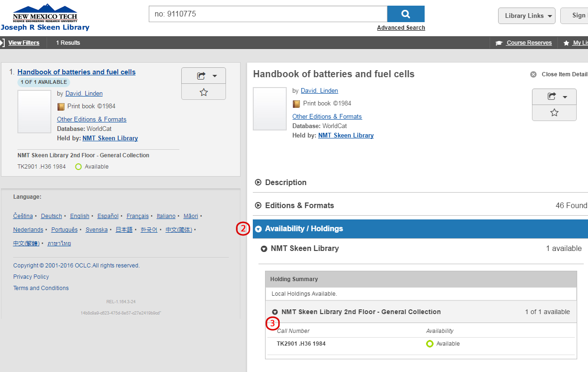This screenshot has height=372, width=588.
Task: Click the View Filters panel toggle icon
Action: point(2,43)
